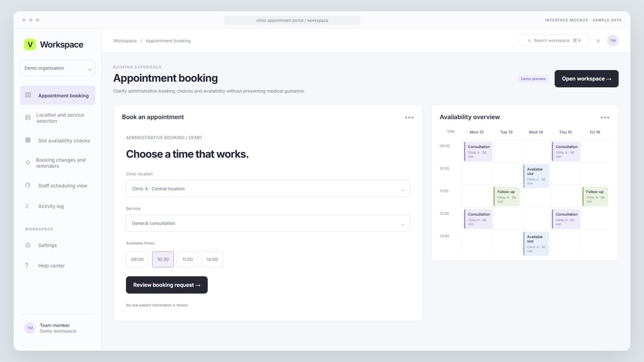Open the Clinic location dropdown
The width and height of the screenshot is (644, 362).
pos(268,189)
